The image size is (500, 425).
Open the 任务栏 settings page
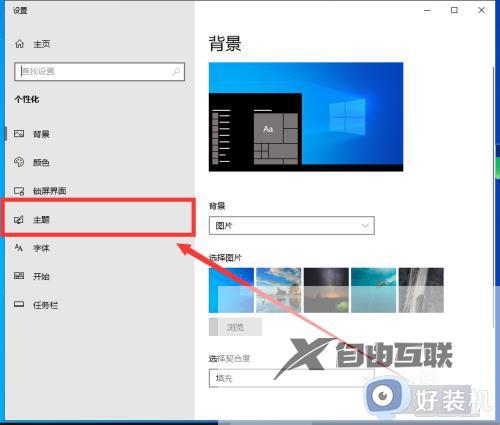[x=45, y=305]
